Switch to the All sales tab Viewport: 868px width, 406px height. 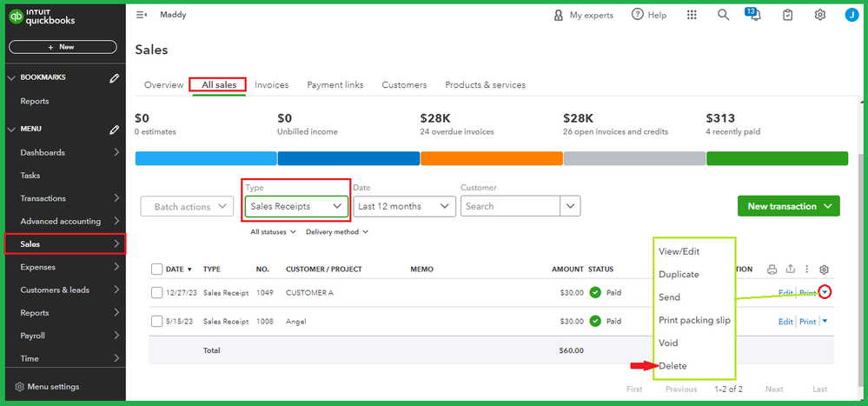(219, 84)
